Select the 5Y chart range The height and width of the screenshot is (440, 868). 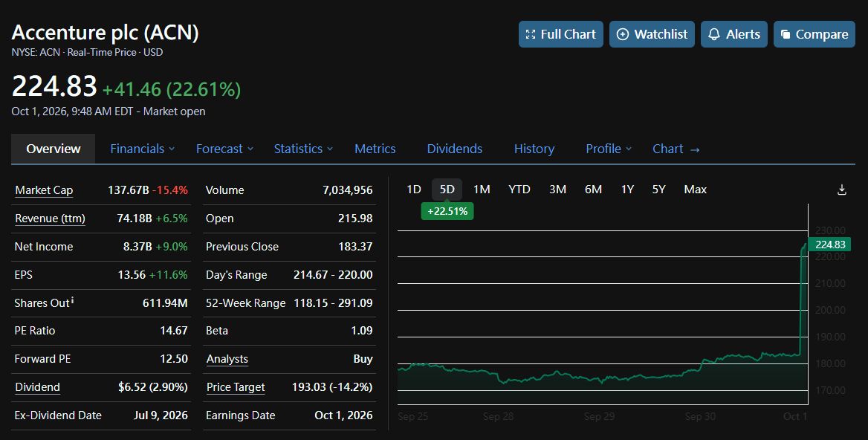658,190
